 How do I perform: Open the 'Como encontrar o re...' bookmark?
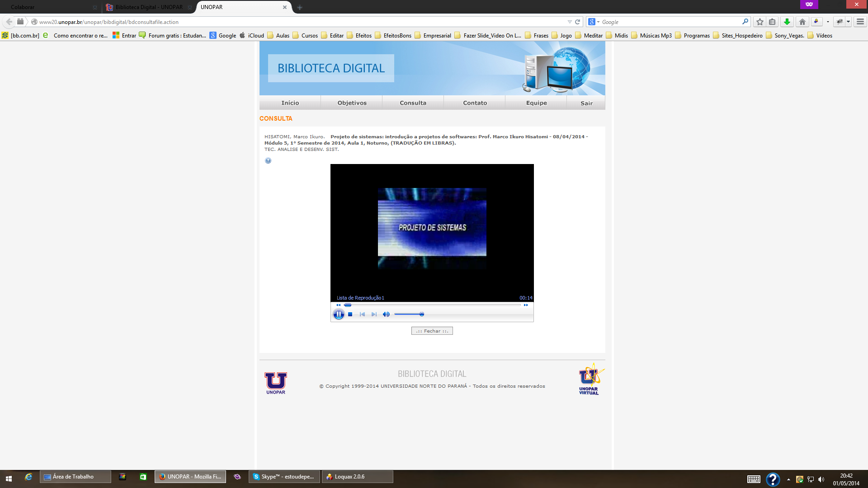tap(75, 35)
